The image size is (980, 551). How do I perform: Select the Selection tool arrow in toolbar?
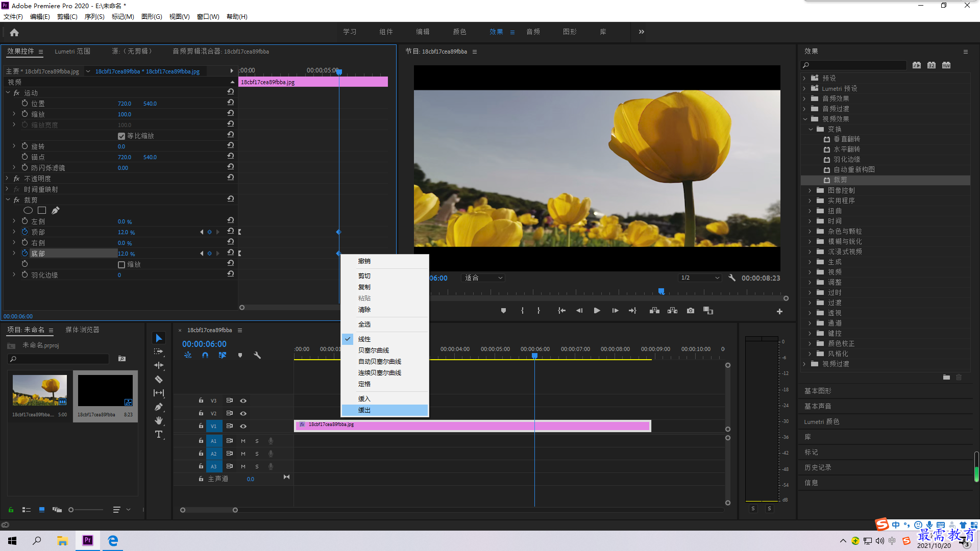pyautogui.click(x=159, y=338)
